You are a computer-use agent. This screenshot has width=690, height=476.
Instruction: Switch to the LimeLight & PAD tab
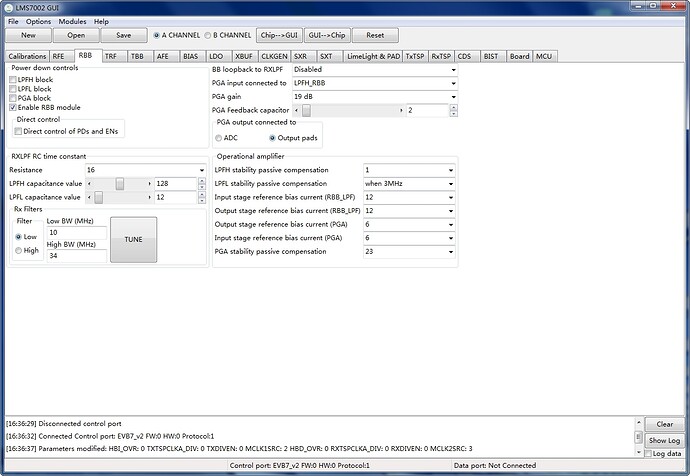click(x=373, y=56)
